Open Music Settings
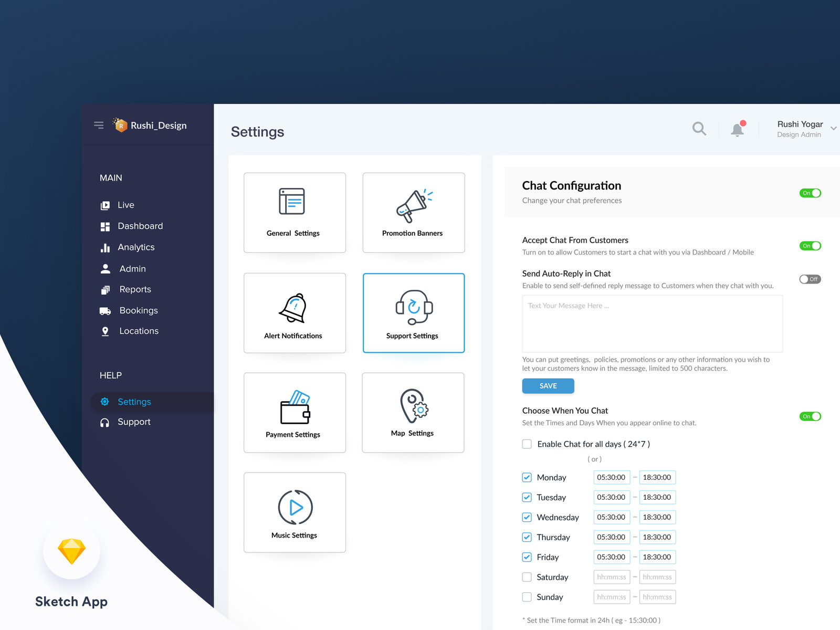 click(294, 512)
